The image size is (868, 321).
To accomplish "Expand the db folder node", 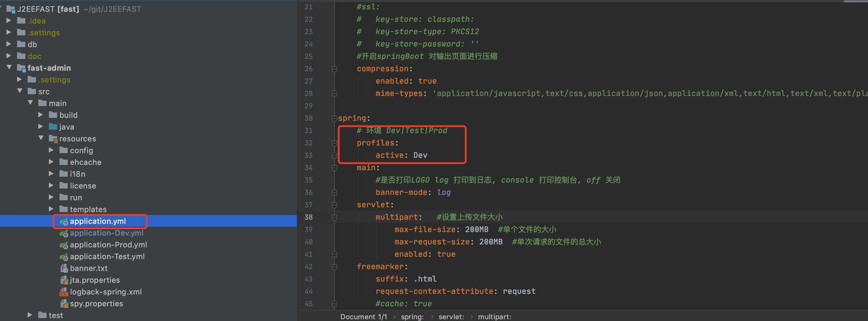I will pos(9,44).
